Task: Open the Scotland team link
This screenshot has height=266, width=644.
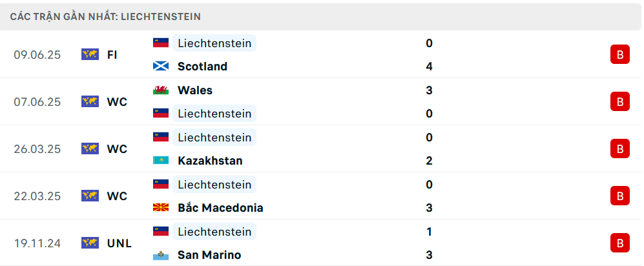Action: (202, 66)
